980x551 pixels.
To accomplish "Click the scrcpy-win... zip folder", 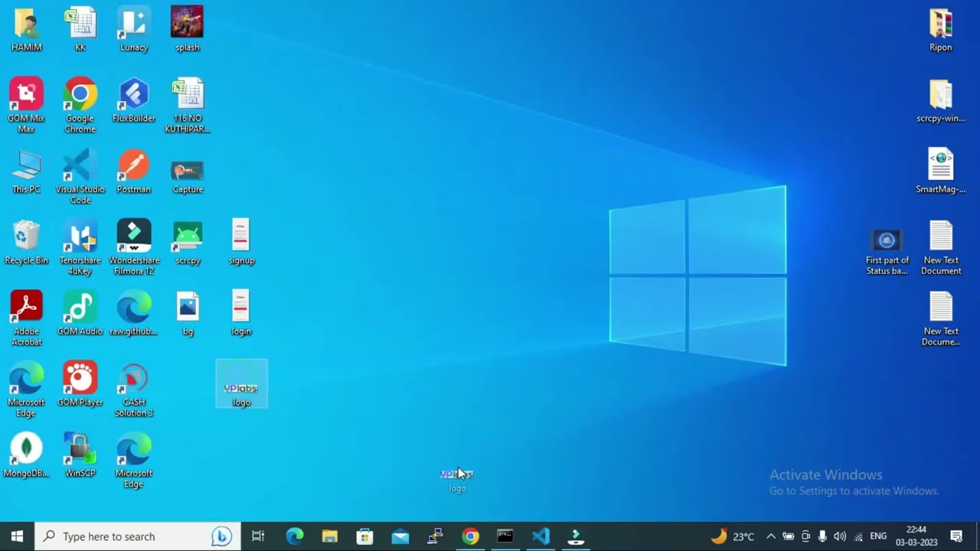I will pos(941,100).
